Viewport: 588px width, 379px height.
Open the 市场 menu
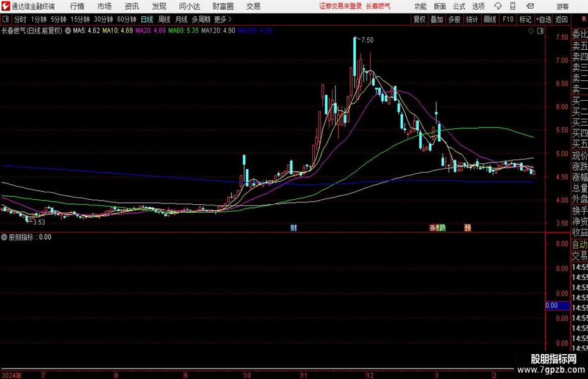click(105, 6)
